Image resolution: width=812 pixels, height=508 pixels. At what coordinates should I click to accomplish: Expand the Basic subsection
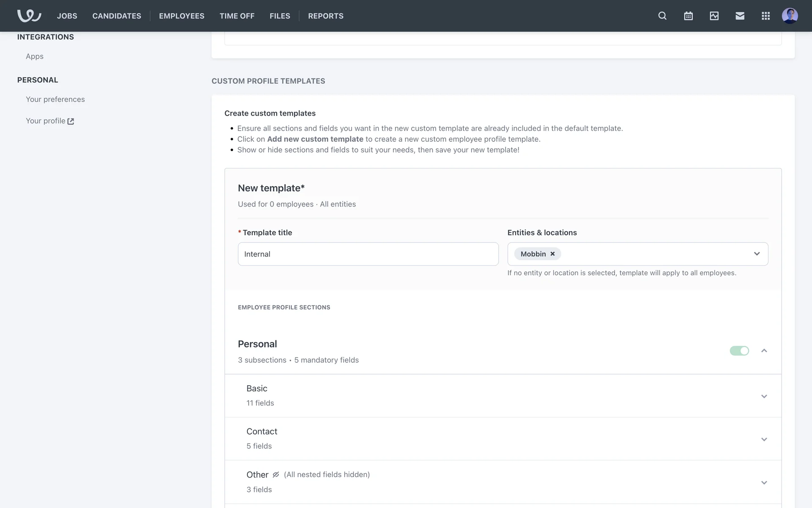tap(764, 396)
